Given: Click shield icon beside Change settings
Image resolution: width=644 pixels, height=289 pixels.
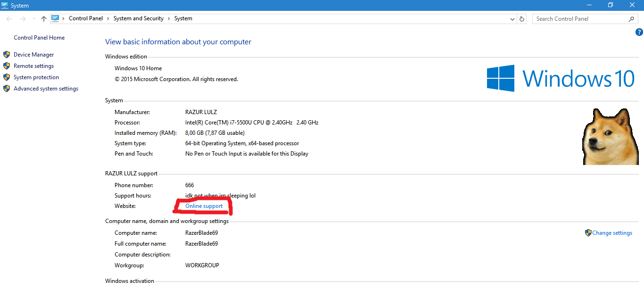Looking at the screenshot, I should point(588,232).
